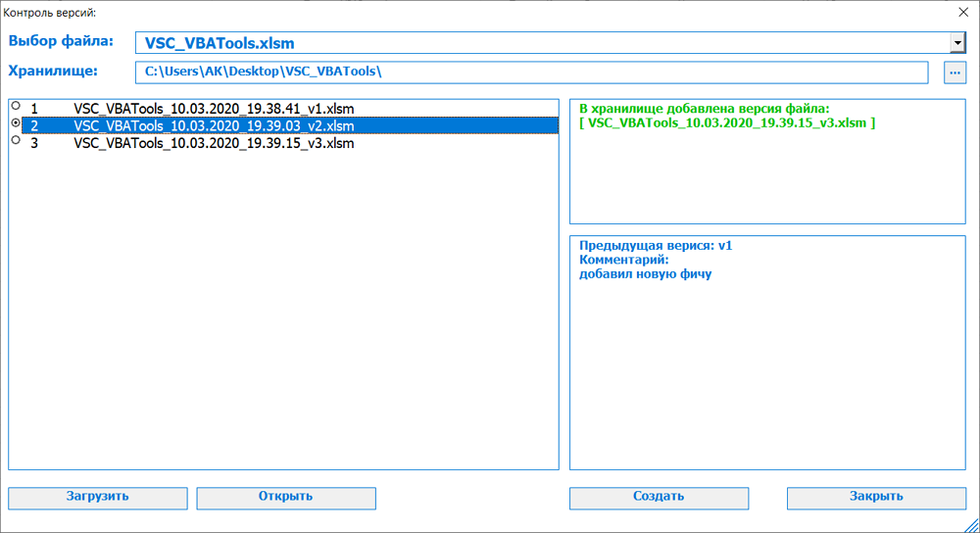
Task: Select the v1.xlsm file row
Action: [x=290, y=109]
